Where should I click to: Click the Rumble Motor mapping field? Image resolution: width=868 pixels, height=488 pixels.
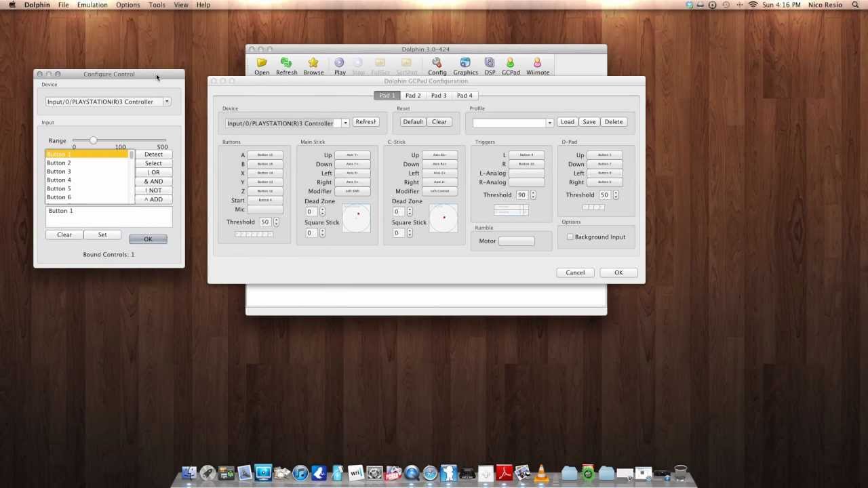516,241
